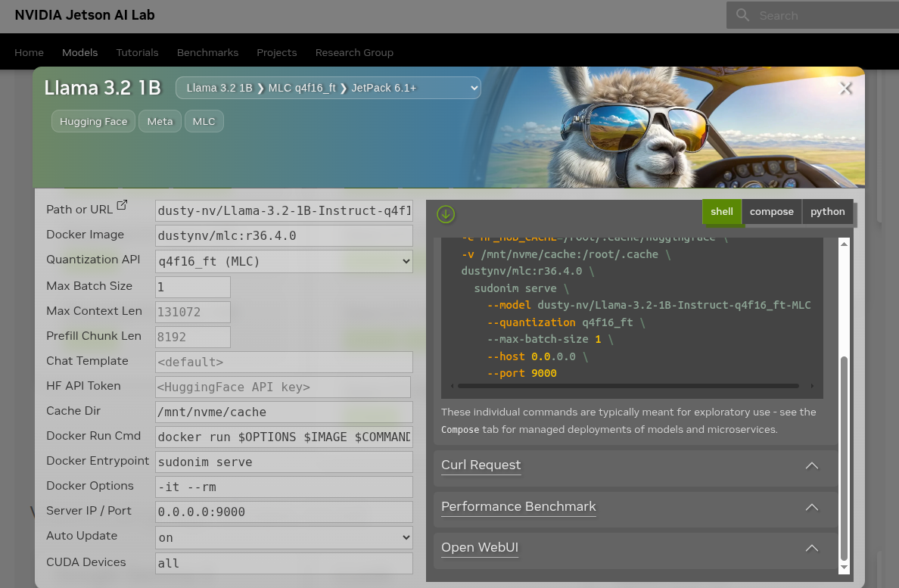
Task: Click the code scrollbar right arrow
Action: click(x=812, y=386)
